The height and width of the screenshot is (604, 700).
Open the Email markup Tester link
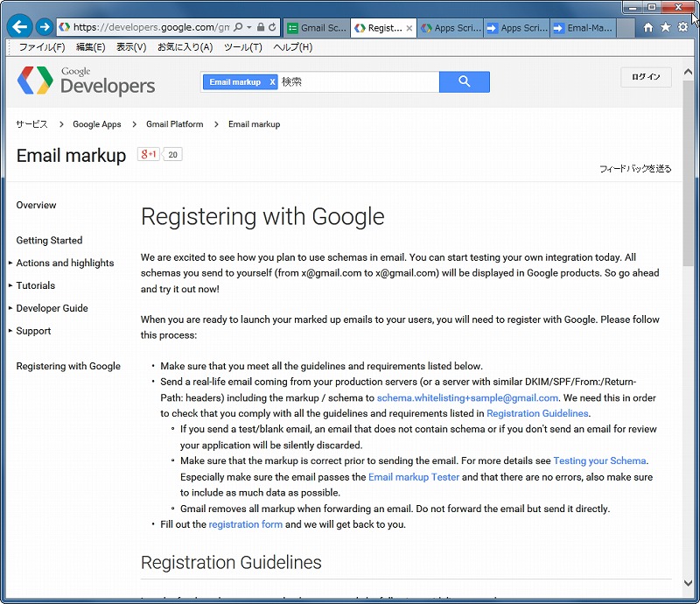click(414, 477)
